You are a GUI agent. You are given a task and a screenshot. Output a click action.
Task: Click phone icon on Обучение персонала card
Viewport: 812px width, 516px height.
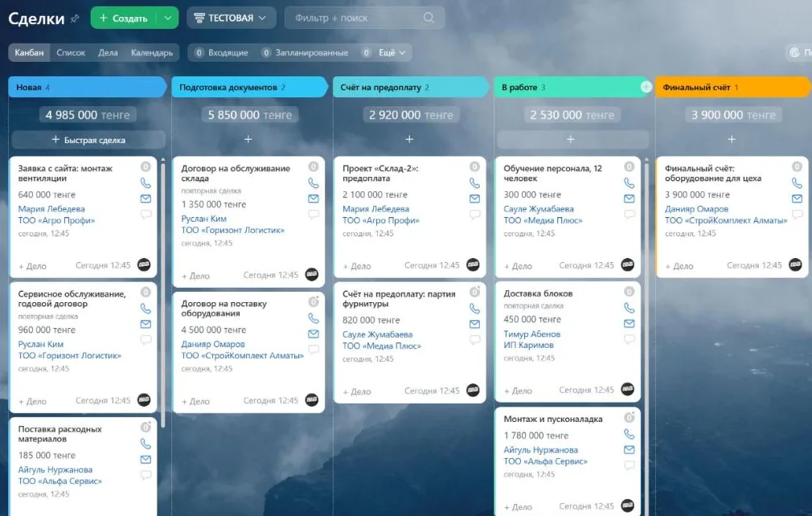coord(630,183)
